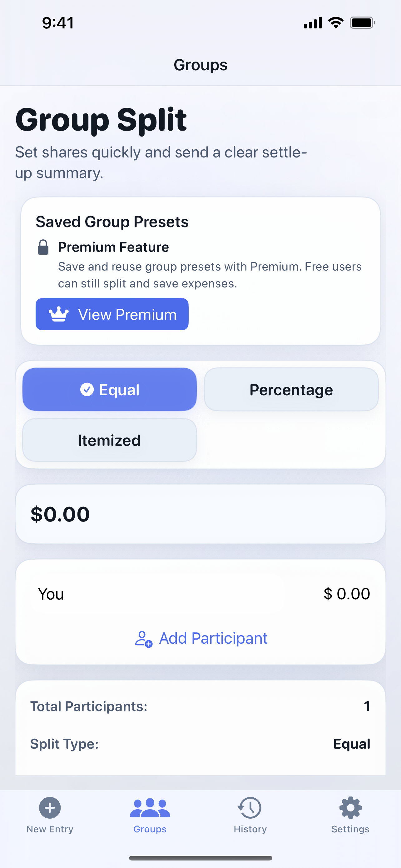Viewport: 401px width, 868px height.
Task: Tap the Add Participant link
Action: click(213, 638)
